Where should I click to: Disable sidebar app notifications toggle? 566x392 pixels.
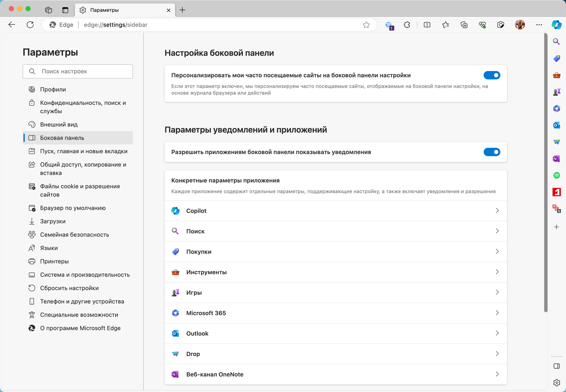[x=492, y=152]
